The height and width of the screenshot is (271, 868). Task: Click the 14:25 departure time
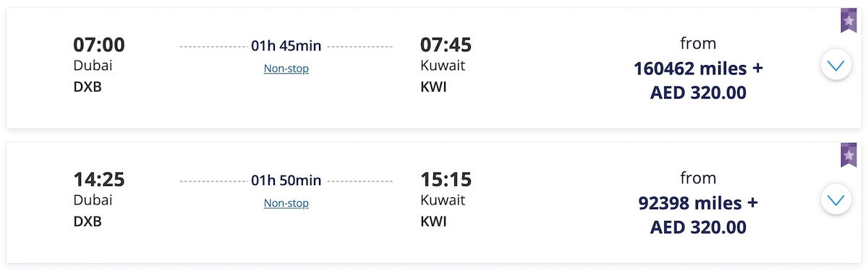[x=99, y=179]
